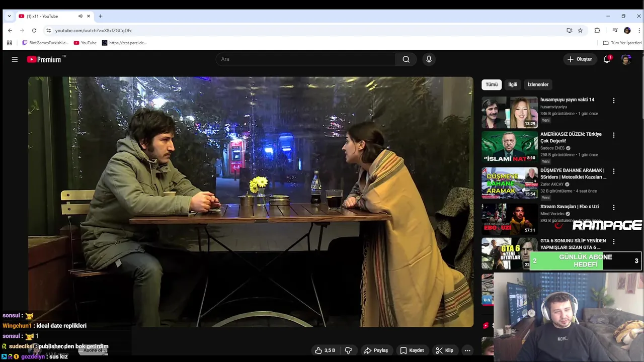The height and width of the screenshot is (362, 644).
Task: Open husamvivuviyu channel name
Action: [x=553, y=107]
